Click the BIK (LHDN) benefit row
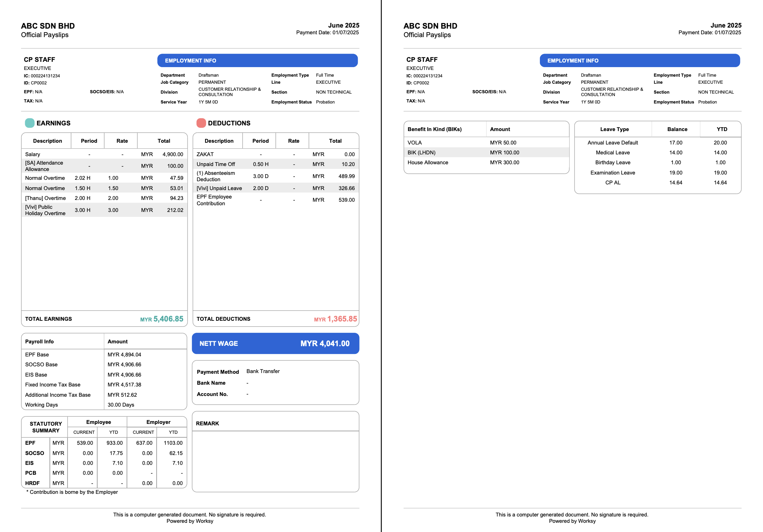 486,153
